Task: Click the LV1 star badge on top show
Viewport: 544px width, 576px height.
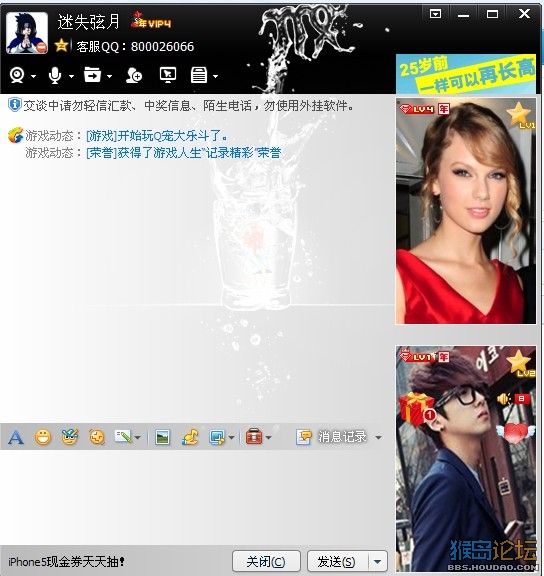Action: [520, 116]
